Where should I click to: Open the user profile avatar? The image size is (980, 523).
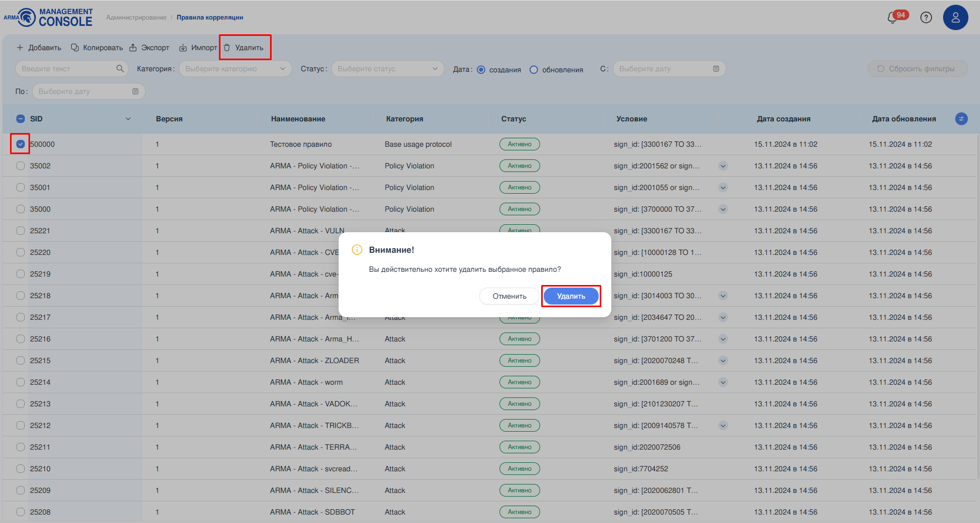point(955,17)
